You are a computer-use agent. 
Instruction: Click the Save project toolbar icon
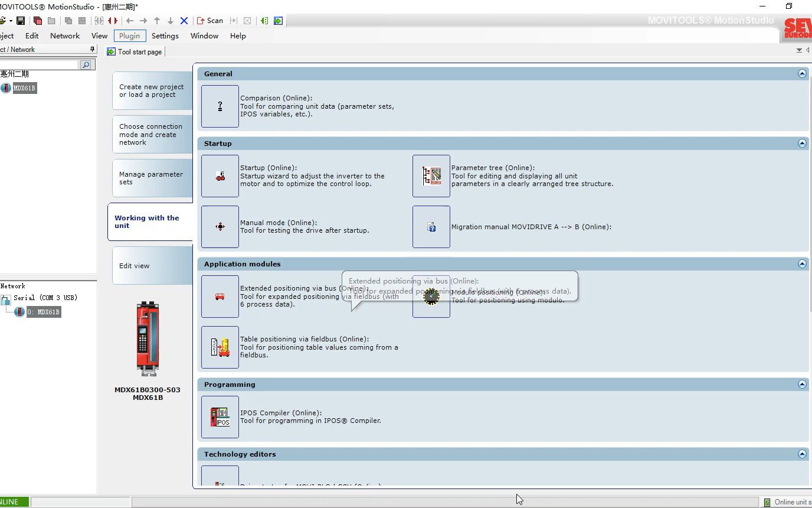21,21
